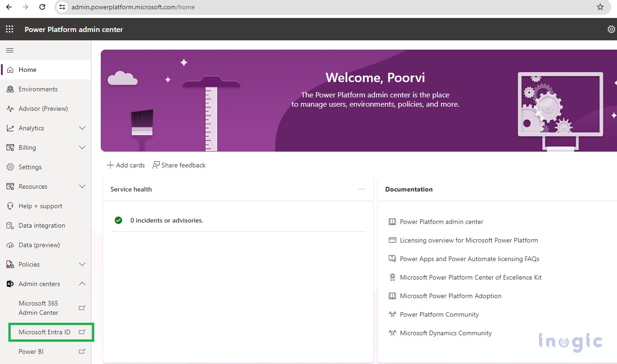Bookmark this page with star icon

pyautogui.click(x=600, y=7)
